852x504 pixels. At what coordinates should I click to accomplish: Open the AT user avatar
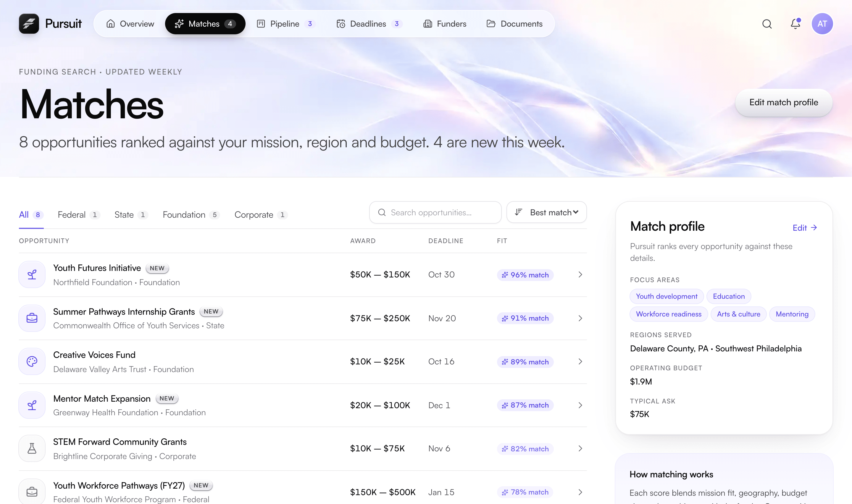click(822, 24)
